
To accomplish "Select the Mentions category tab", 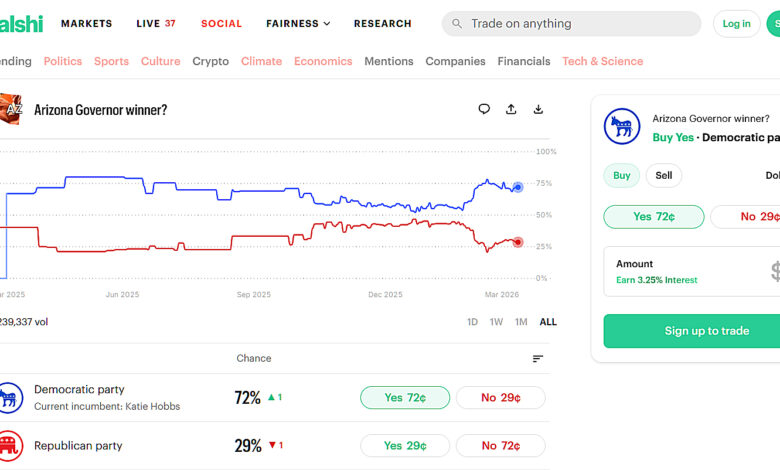I will (389, 61).
